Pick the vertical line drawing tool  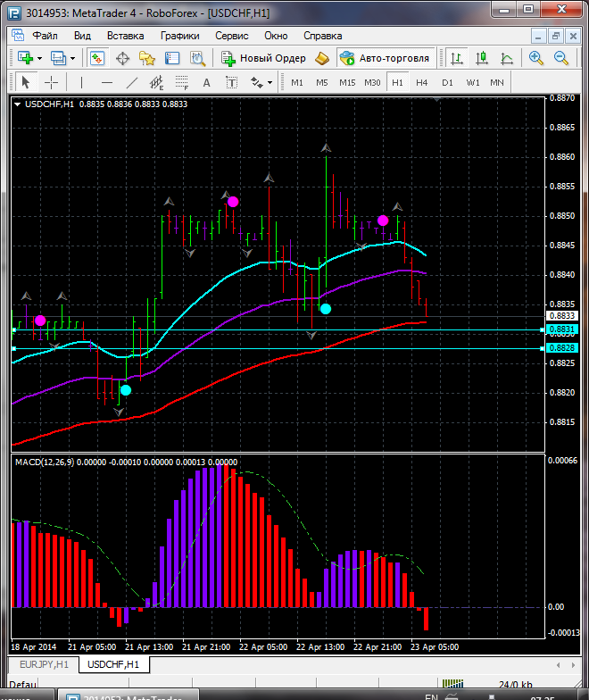pos(81,82)
